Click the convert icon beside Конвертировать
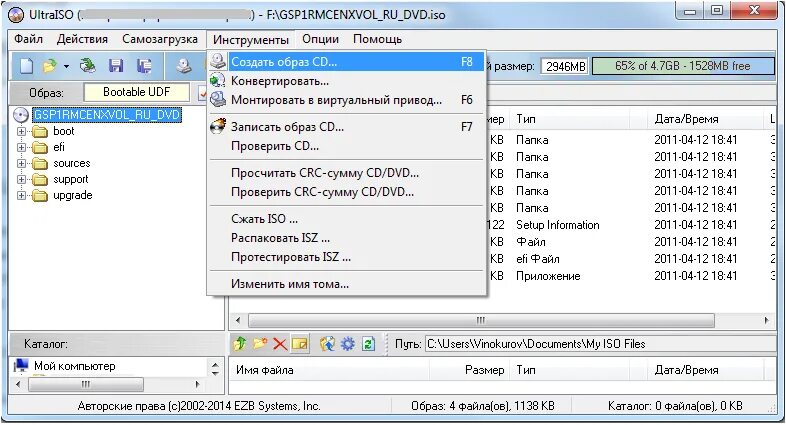This screenshot has height=425, width=786. tap(218, 81)
